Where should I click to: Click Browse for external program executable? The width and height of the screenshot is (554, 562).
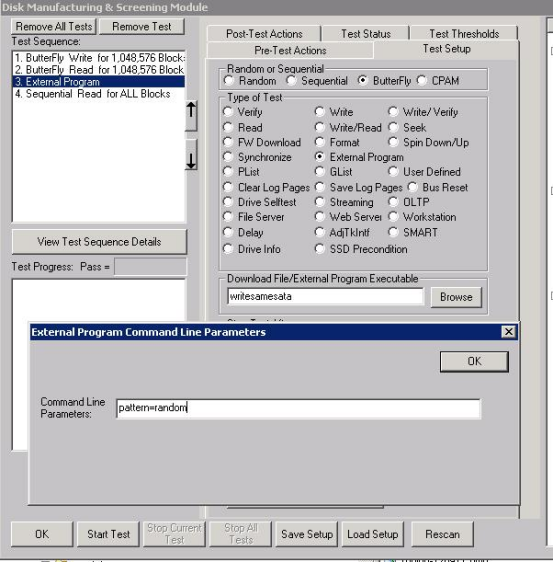pos(456,297)
